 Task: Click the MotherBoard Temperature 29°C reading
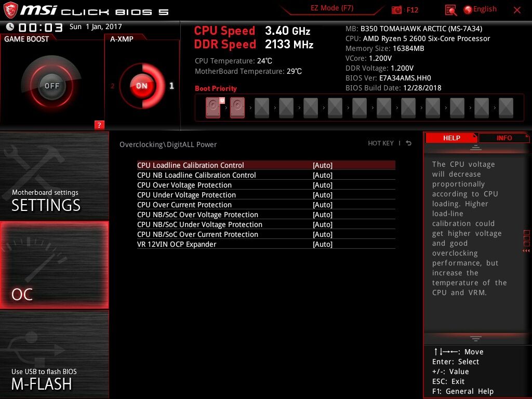(248, 71)
